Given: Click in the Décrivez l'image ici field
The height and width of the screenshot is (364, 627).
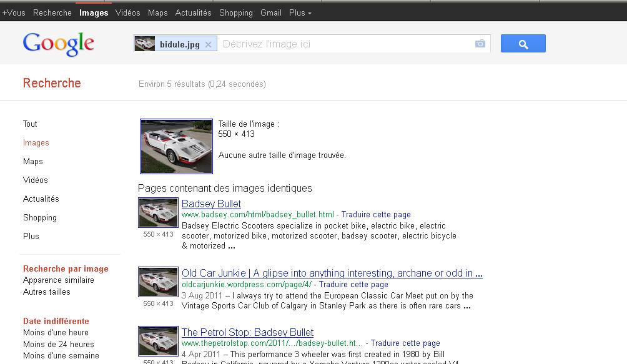Looking at the screenshot, I should pyautogui.click(x=343, y=44).
